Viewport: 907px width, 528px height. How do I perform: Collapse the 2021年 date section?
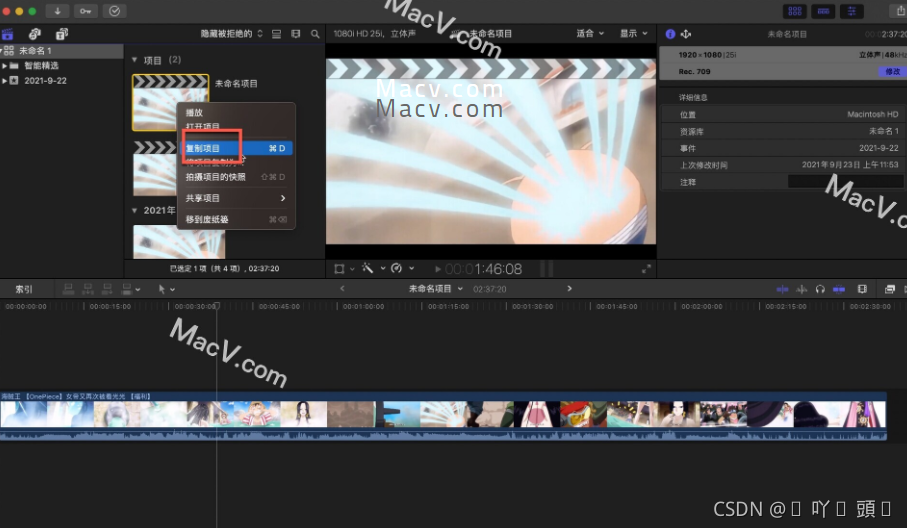click(134, 211)
